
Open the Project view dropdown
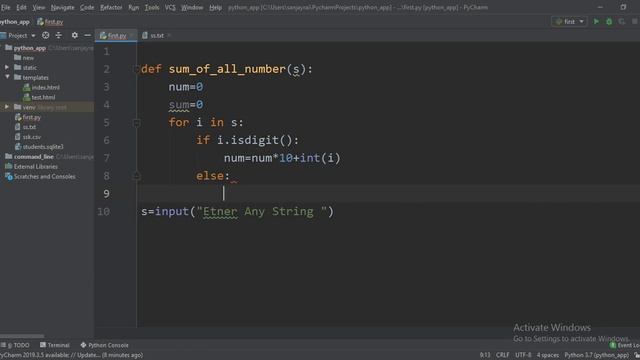[x=19, y=36]
